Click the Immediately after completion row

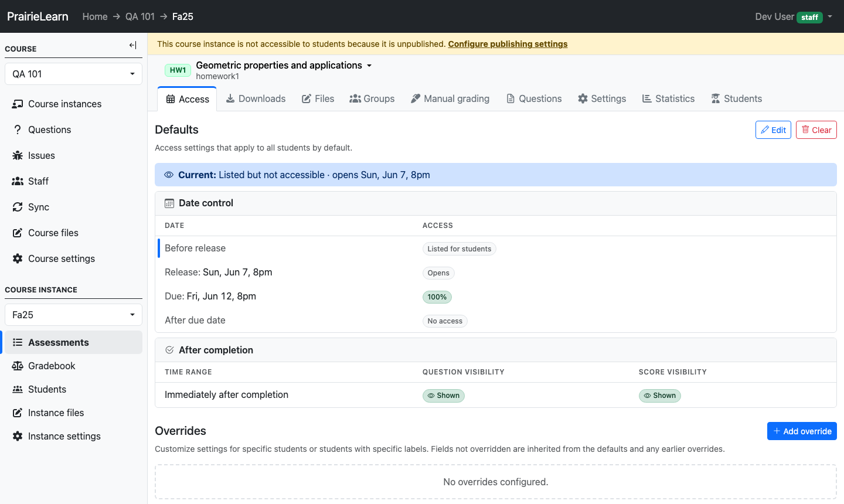pyautogui.click(x=496, y=395)
